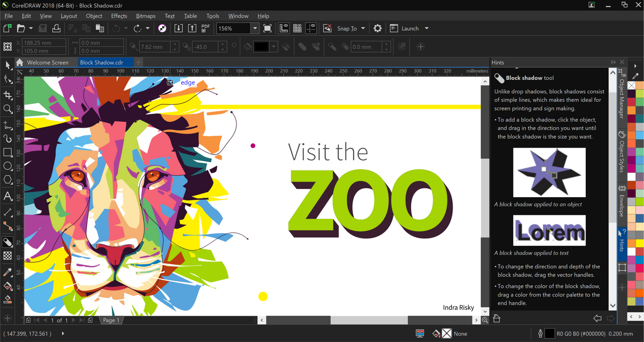Open the Envelope docker tab
This screenshot has height=342, width=644.
[x=622, y=201]
